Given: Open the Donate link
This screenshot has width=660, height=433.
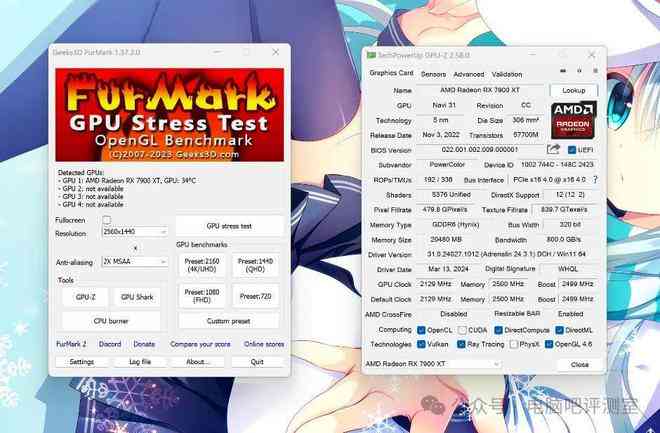Looking at the screenshot, I should (x=144, y=344).
